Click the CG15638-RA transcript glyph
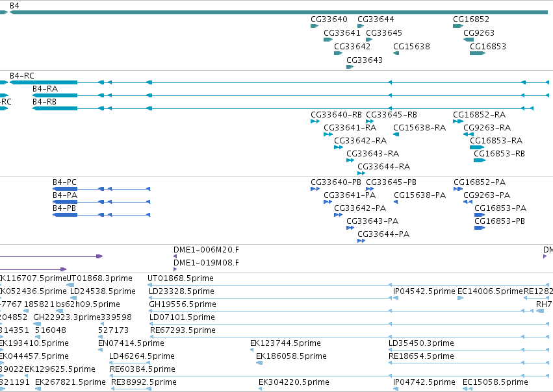This screenshot has height=392, width=553. pyautogui.click(x=396, y=134)
